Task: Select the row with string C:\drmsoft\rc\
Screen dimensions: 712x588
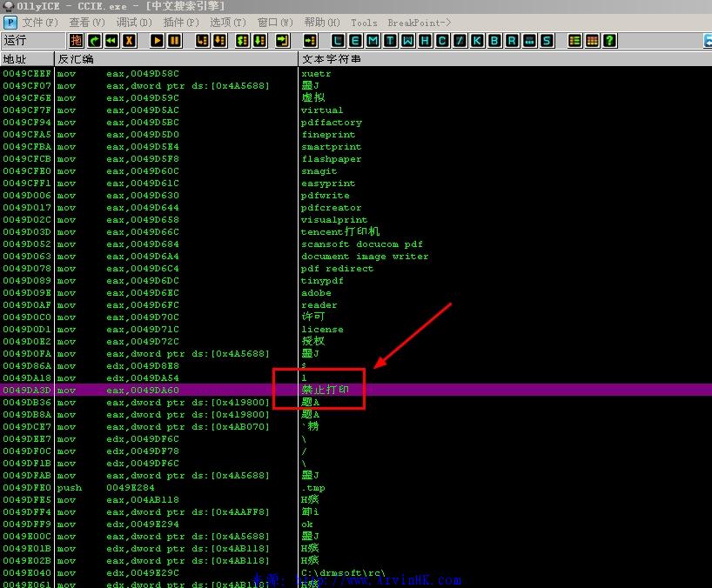Action: [x=356, y=573]
